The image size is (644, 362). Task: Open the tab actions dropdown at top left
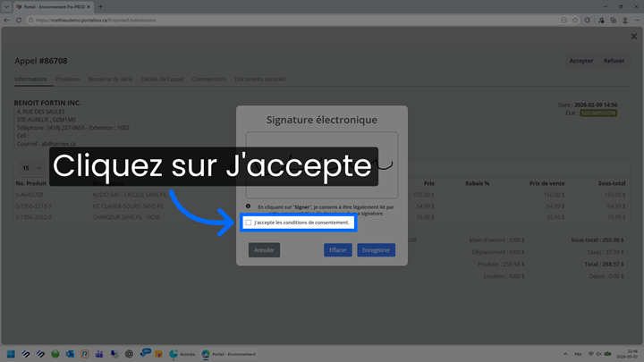point(6,7)
